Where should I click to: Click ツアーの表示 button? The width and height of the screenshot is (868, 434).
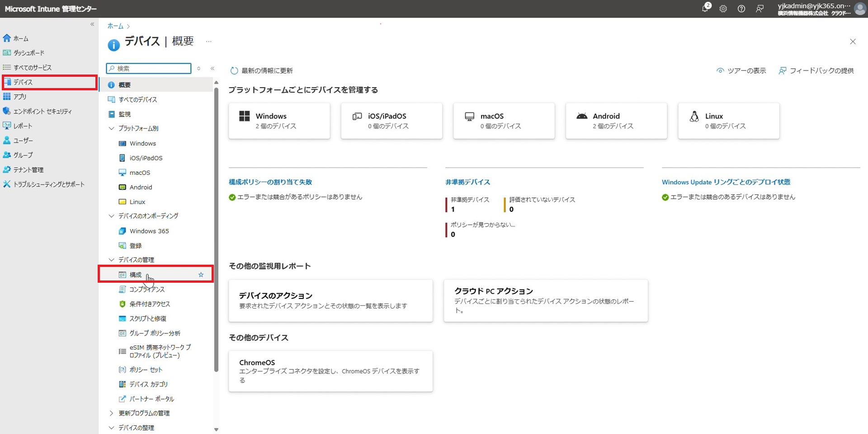click(x=741, y=70)
